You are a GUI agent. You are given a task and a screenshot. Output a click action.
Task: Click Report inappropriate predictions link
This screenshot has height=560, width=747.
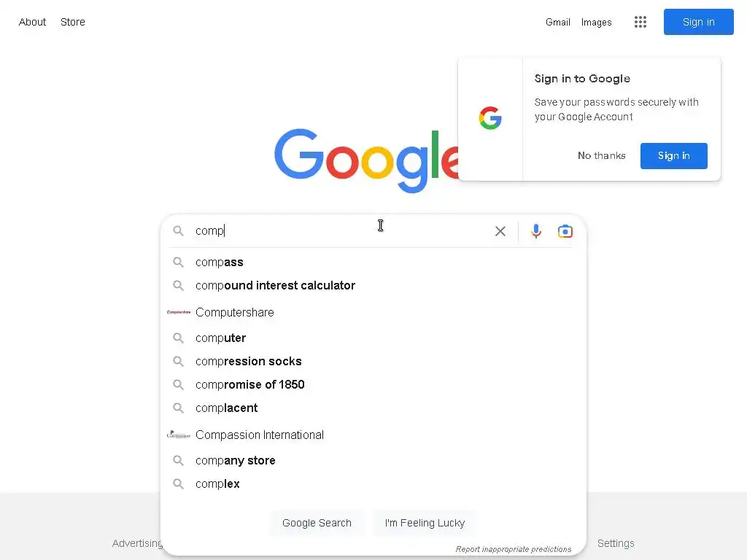(514, 549)
